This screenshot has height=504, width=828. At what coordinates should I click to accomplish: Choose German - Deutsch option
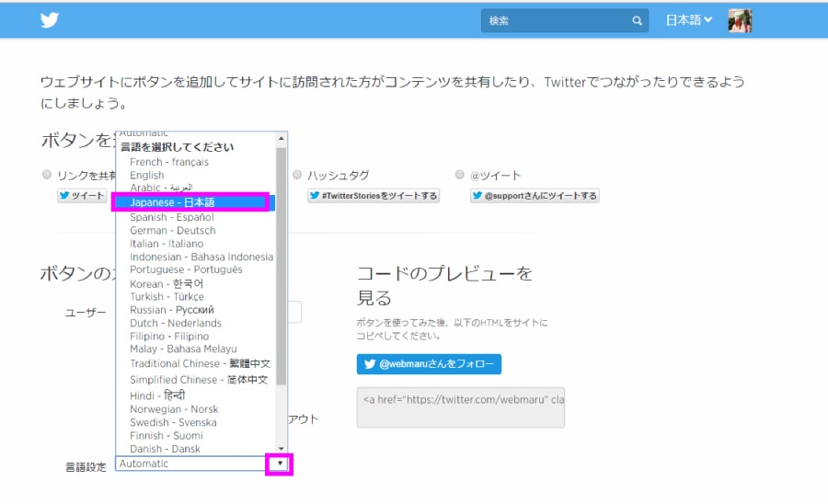tap(195, 230)
